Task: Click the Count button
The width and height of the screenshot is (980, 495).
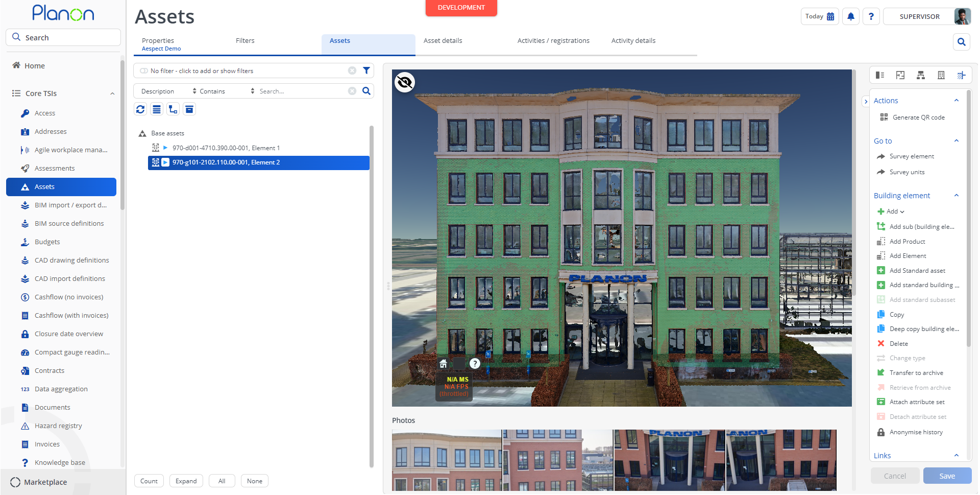Action: (x=149, y=481)
